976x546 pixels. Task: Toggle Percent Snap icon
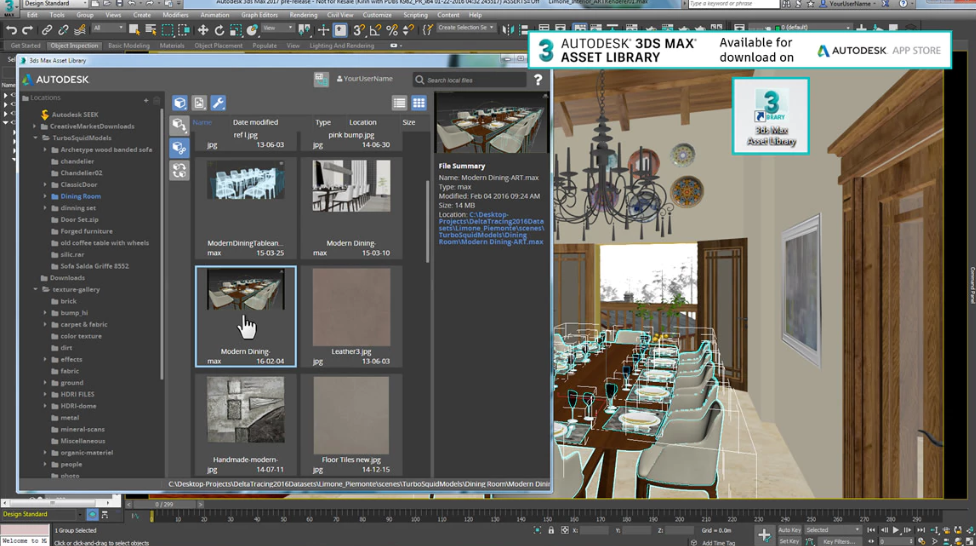[392, 30]
